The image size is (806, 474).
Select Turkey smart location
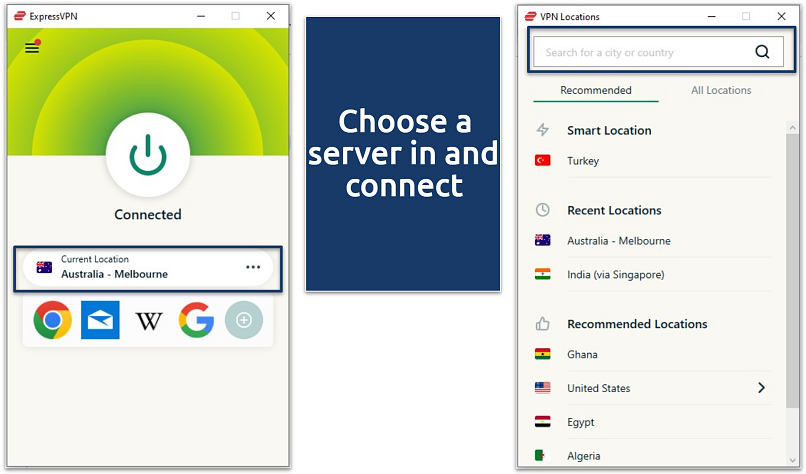[x=582, y=160]
